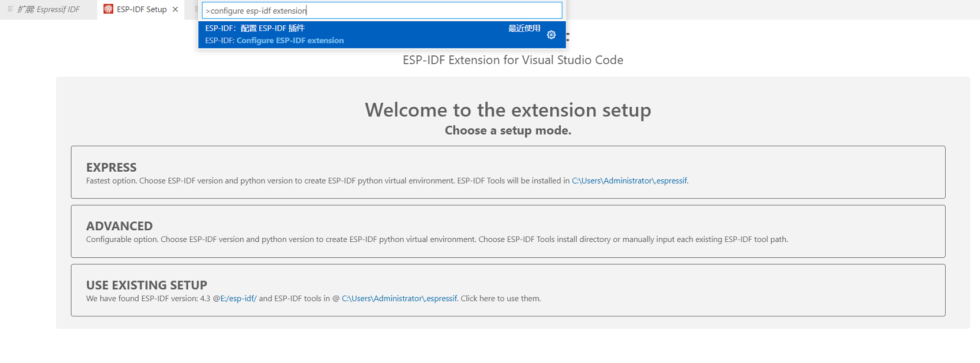Image resolution: width=980 pixels, height=363 pixels.
Task: Choose the USE EXISTING SETUP option
Action: pyautogui.click(x=508, y=290)
